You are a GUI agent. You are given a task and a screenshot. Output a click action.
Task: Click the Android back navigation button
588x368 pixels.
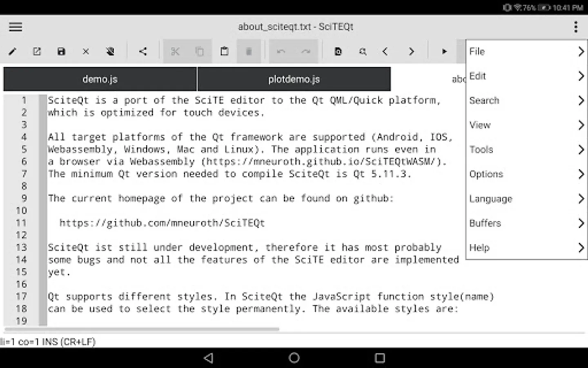pos(209,358)
